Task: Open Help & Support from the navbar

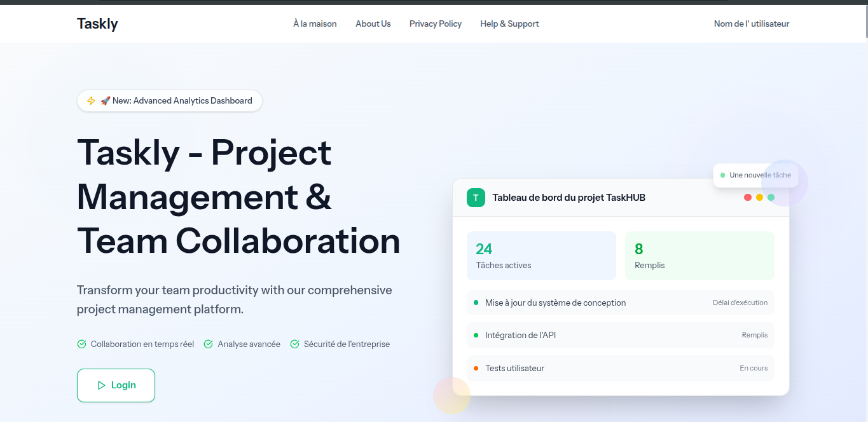Action: coord(509,24)
